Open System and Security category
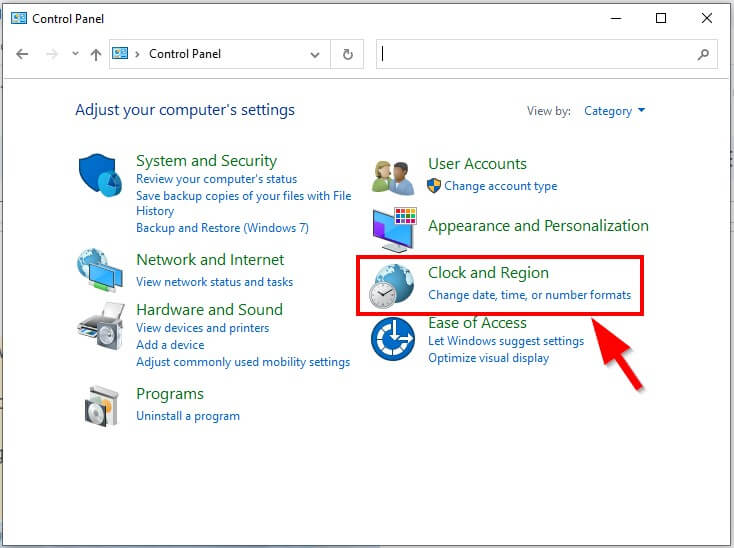The height and width of the screenshot is (548, 734). [x=206, y=161]
